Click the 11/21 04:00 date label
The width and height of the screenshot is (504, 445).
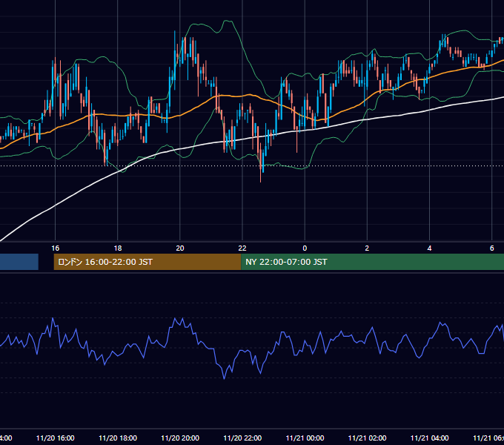429,438
